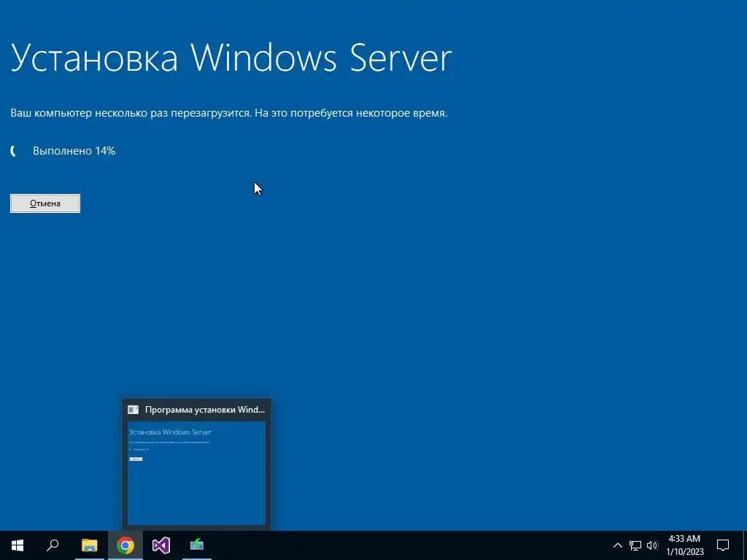Open taskbar search magnifier
The width and height of the screenshot is (747, 560).
point(53,545)
